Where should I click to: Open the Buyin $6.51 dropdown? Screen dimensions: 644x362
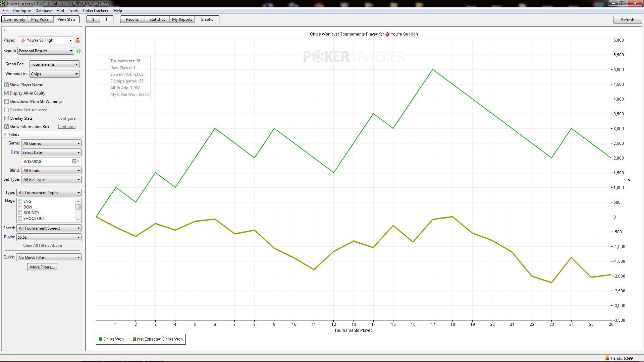[x=49, y=237]
